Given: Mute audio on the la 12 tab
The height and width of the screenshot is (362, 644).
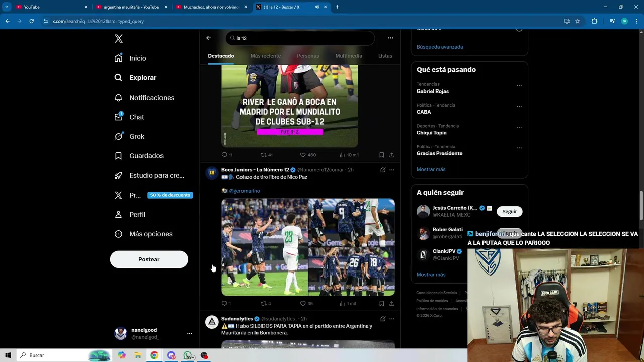Looking at the screenshot, I should (x=317, y=7).
